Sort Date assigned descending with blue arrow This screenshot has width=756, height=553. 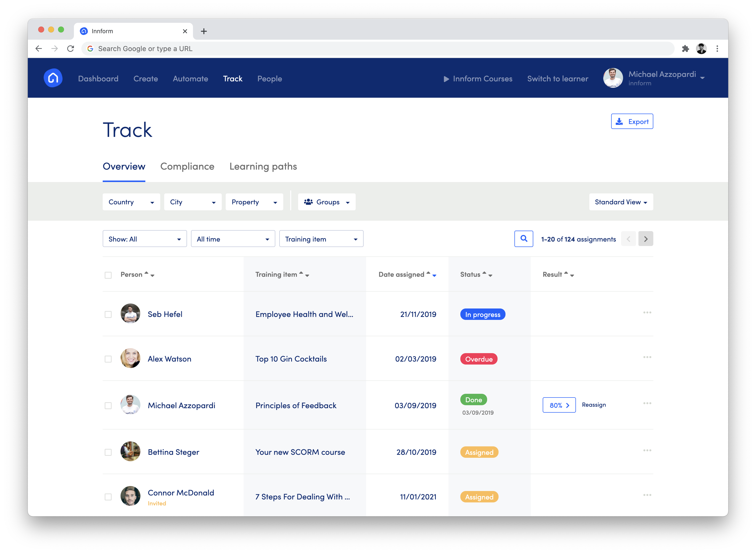[x=434, y=276]
